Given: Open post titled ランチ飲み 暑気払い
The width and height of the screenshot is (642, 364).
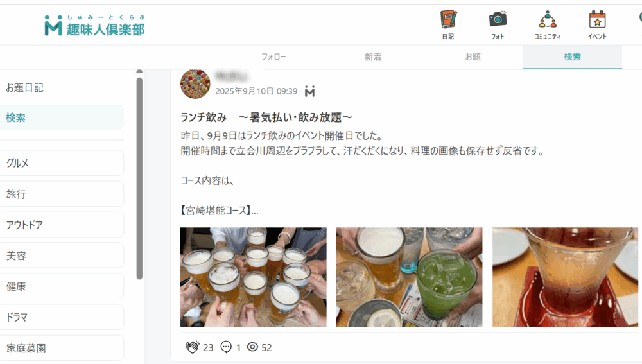Looking at the screenshot, I should click(x=266, y=117).
